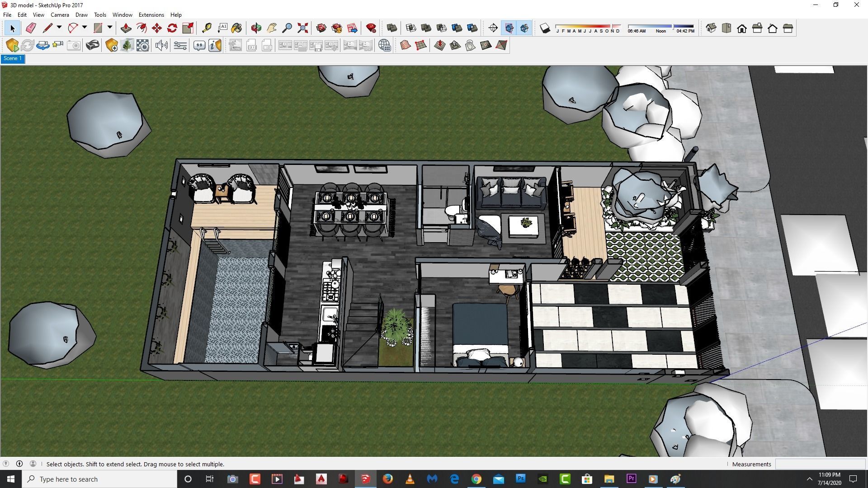Toggle Display Section Planes
868x488 pixels.
[509, 28]
